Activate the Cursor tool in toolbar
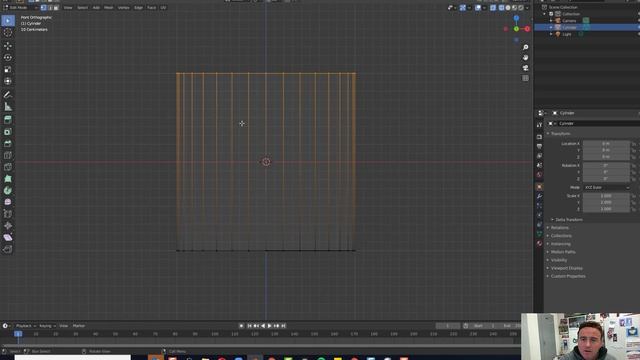 click(8, 33)
